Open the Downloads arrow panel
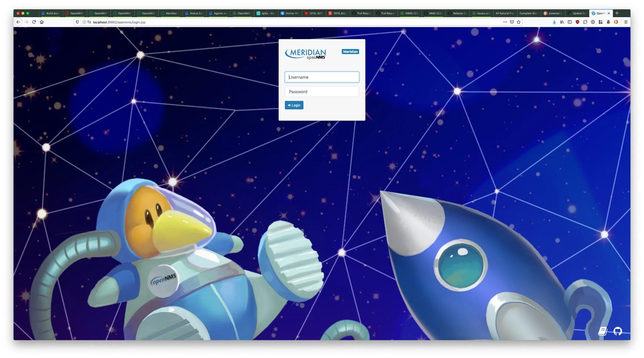 click(554, 22)
